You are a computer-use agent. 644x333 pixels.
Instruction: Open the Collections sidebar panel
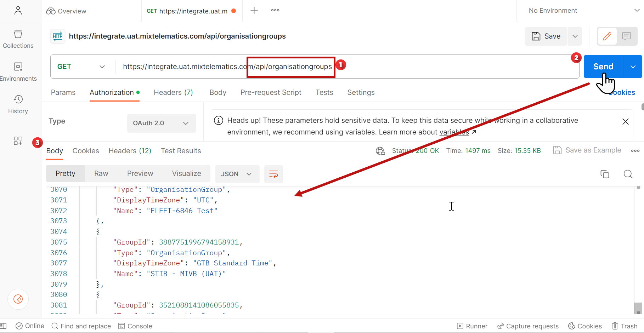click(x=18, y=39)
